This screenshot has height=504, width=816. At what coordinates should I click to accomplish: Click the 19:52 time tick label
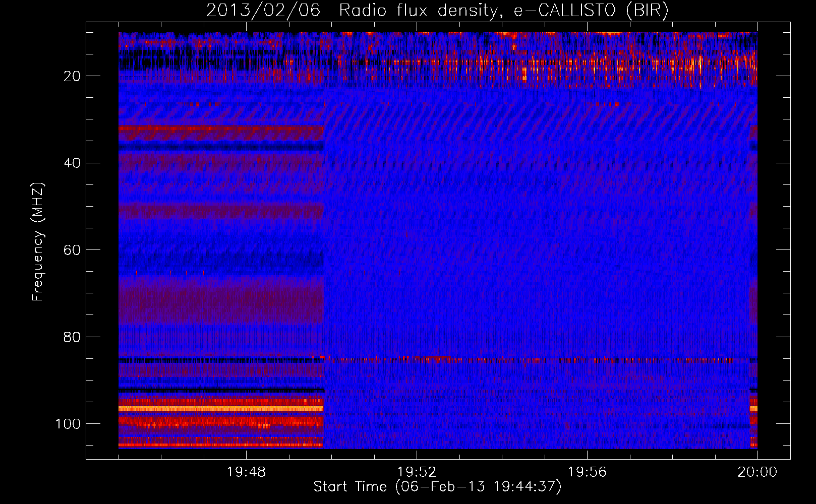(x=417, y=472)
